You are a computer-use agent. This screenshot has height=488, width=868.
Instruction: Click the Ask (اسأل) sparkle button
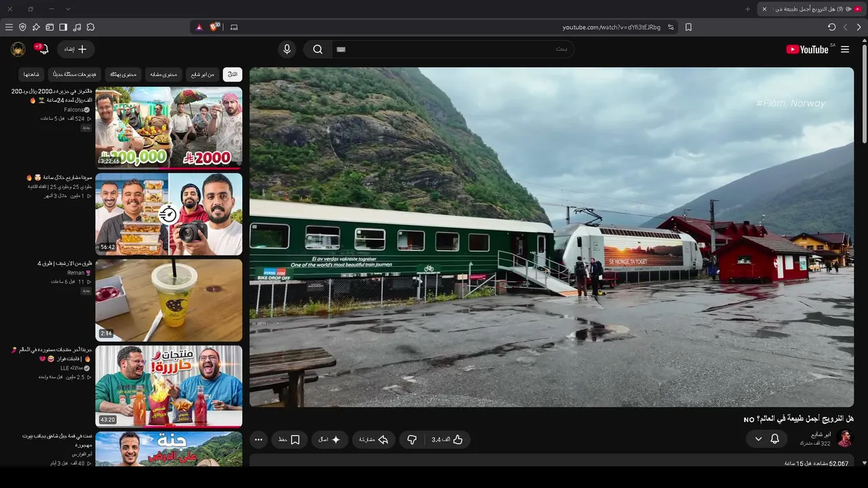330,440
